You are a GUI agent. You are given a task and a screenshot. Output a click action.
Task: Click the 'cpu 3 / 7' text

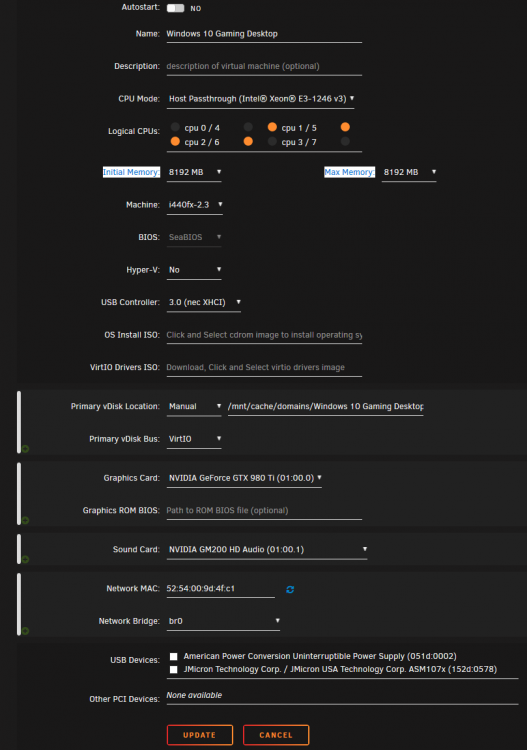point(299,142)
